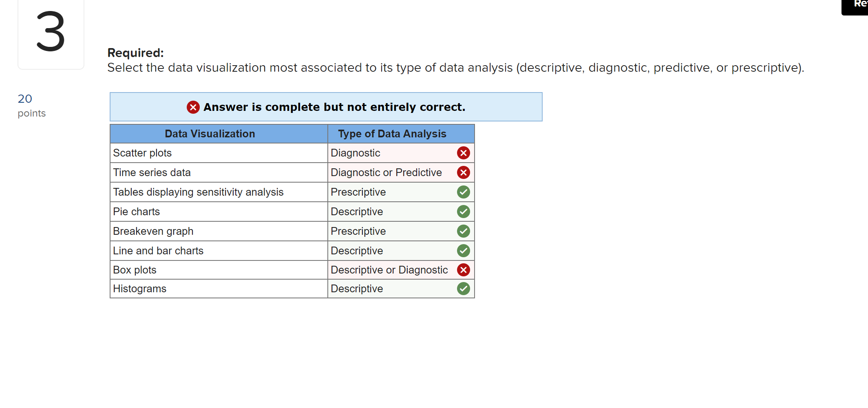The height and width of the screenshot is (408, 868).
Task: Click the Type of Data Analysis header
Action: [x=392, y=134]
